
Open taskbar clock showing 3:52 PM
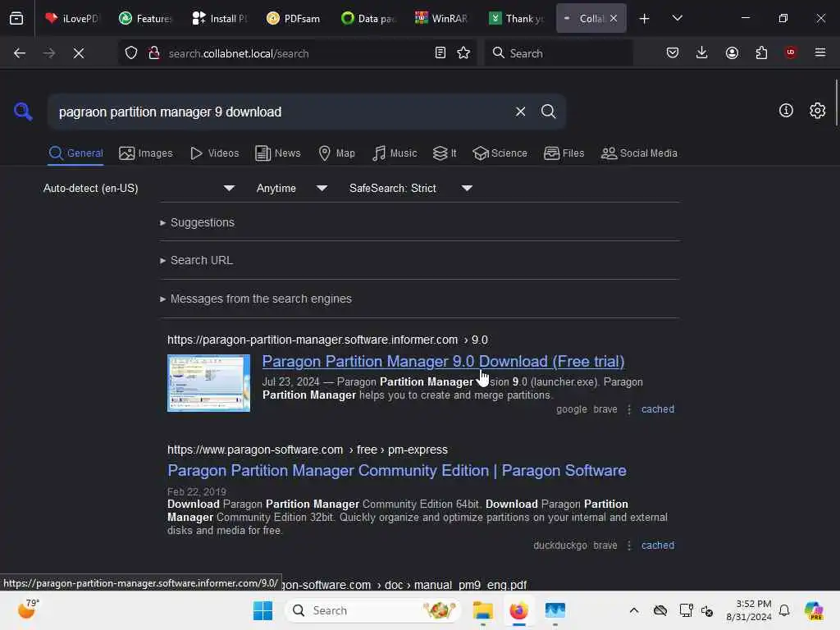749,610
